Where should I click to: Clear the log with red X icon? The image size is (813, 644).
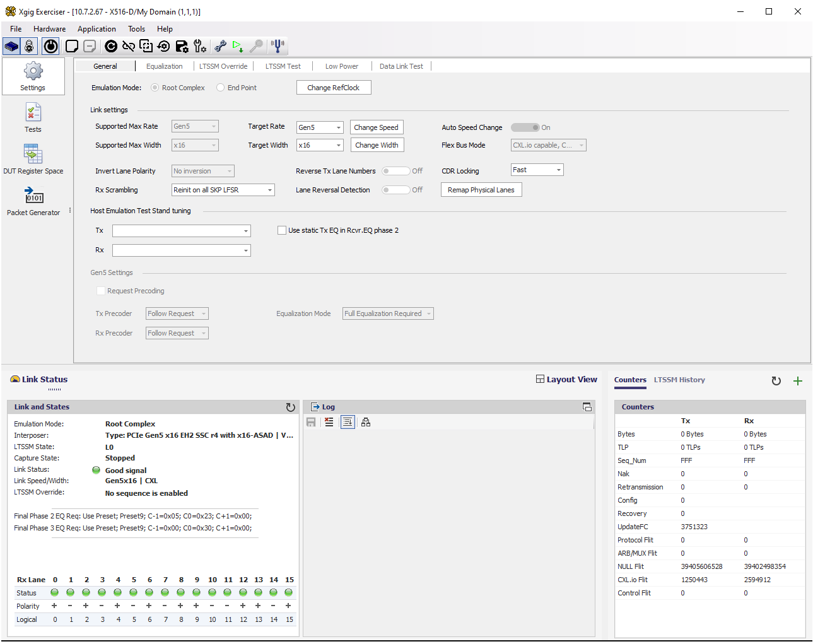pos(329,423)
